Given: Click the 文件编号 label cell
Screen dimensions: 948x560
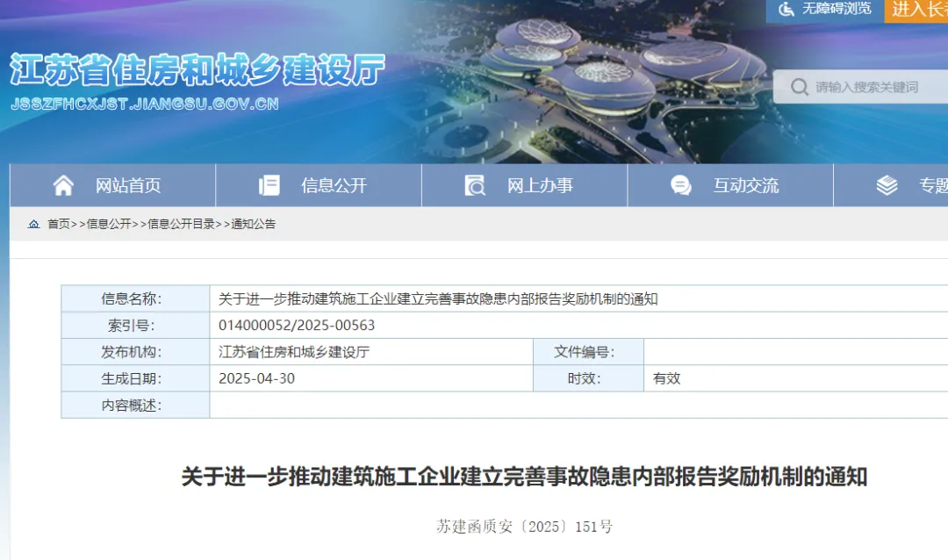Looking at the screenshot, I should tap(588, 352).
